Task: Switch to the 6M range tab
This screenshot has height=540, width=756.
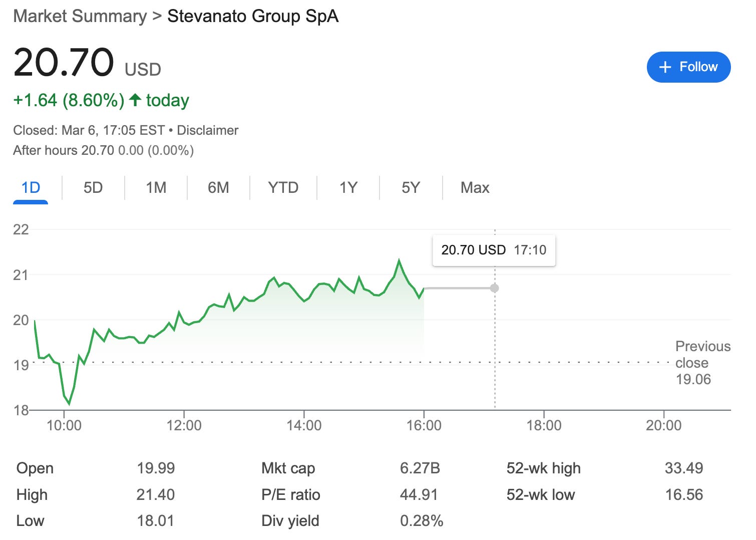Action: coord(218,188)
